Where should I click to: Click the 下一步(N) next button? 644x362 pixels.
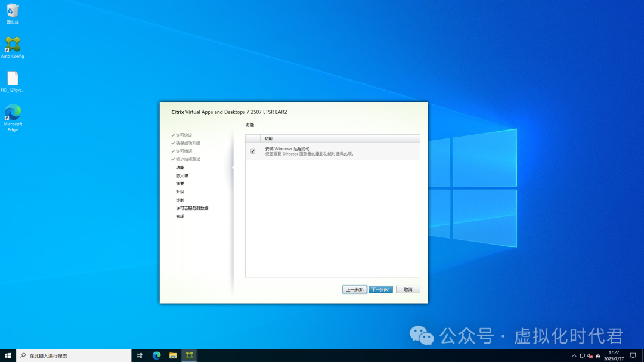pos(380,290)
